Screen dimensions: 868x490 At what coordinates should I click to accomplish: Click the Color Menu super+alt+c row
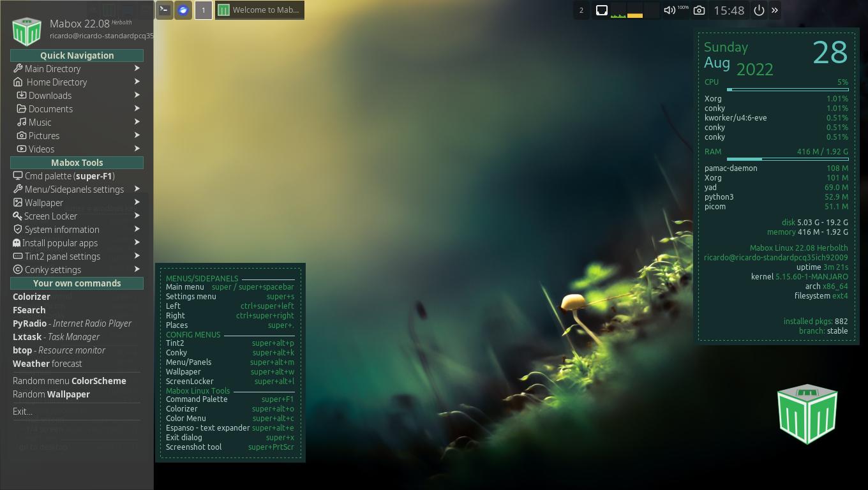[x=230, y=419]
